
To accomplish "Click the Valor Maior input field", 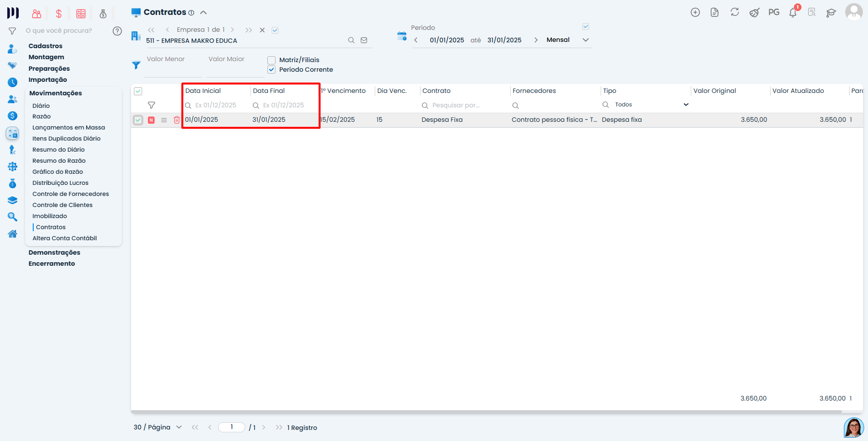I will [x=236, y=65].
